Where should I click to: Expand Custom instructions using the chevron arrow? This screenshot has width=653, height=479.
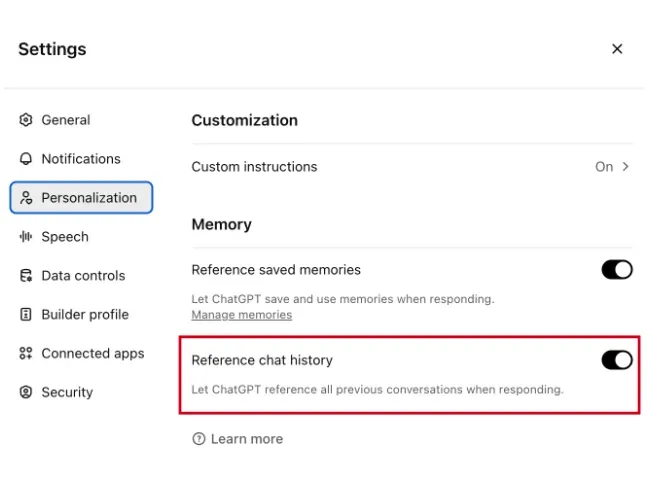[626, 167]
